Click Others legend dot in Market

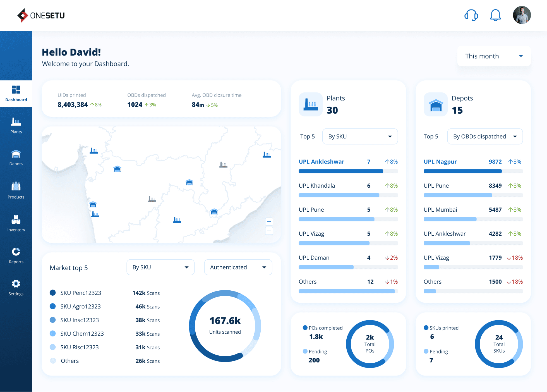click(53, 361)
